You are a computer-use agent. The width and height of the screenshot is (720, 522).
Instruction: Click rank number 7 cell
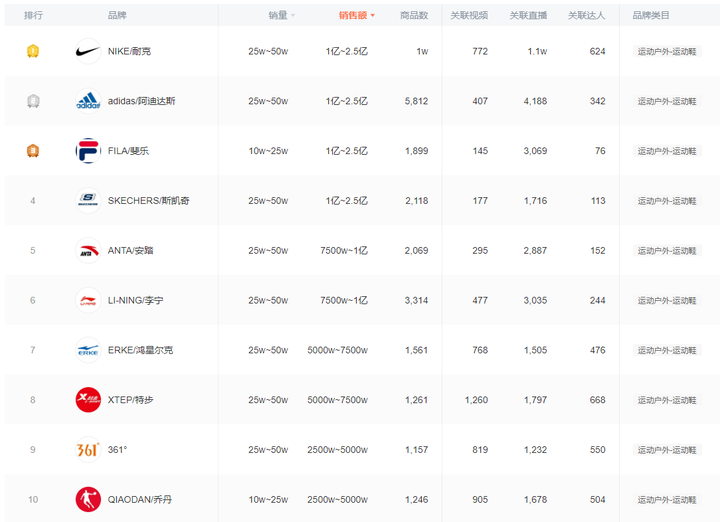click(33, 350)
